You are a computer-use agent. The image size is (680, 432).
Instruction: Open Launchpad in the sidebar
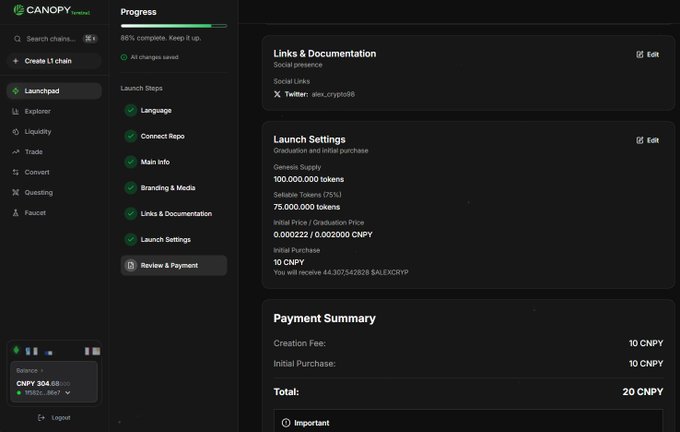pyautogui.click(x=54, y=91)
